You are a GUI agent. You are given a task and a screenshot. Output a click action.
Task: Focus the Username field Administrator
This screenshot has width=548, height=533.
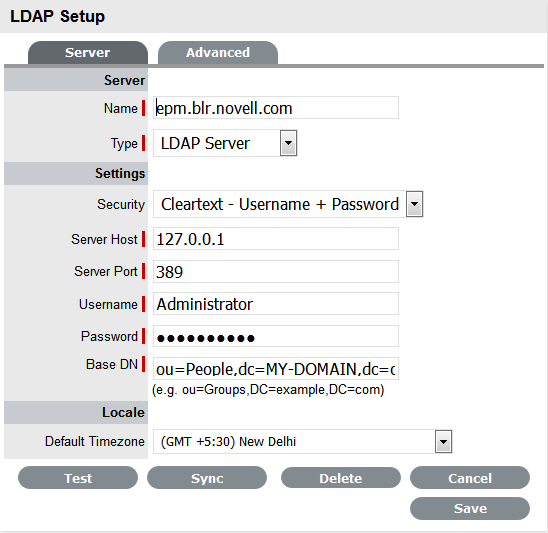click(276, 304)
